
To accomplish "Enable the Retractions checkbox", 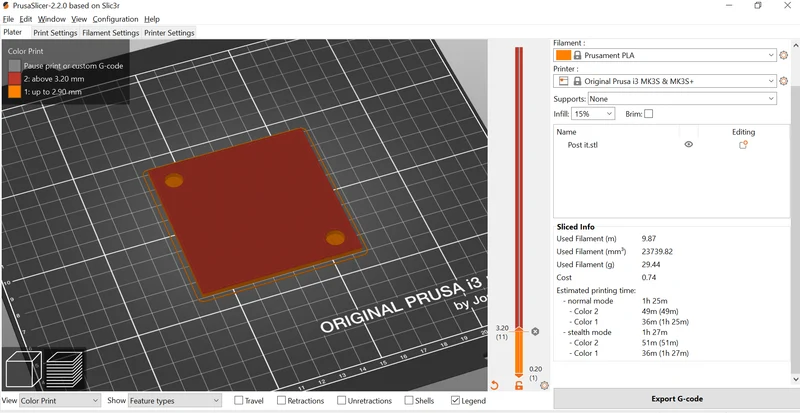I will tap(281, 401).
